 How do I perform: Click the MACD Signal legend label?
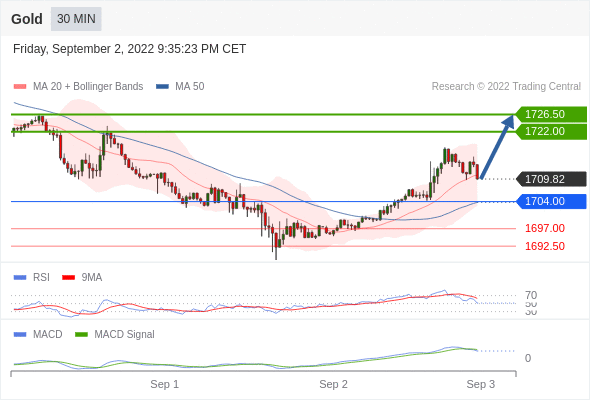(x=125, y=335)
